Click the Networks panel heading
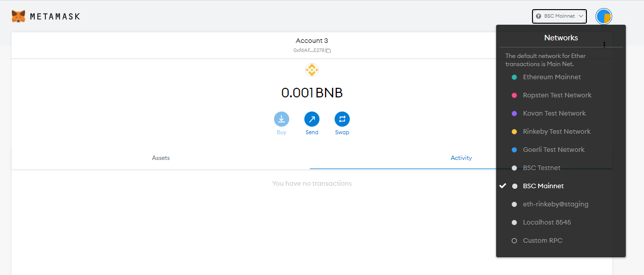 pyautogui.click(x=561, y=38)
